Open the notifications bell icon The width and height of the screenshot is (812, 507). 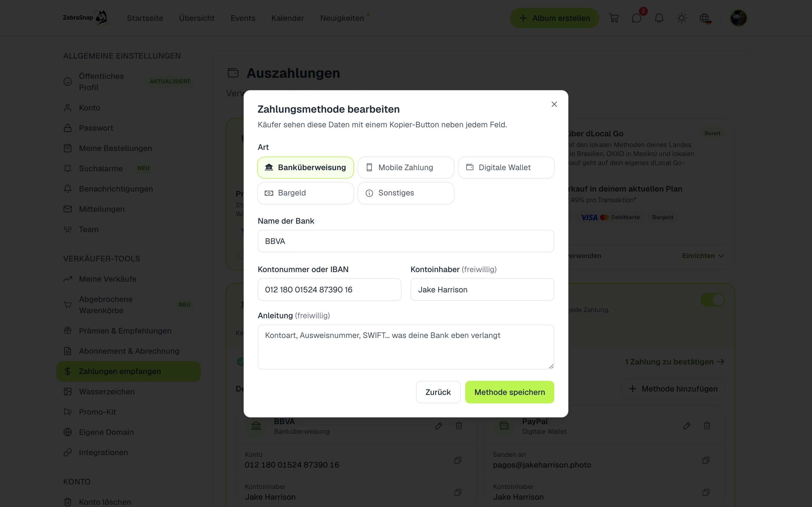pos(659,18)
